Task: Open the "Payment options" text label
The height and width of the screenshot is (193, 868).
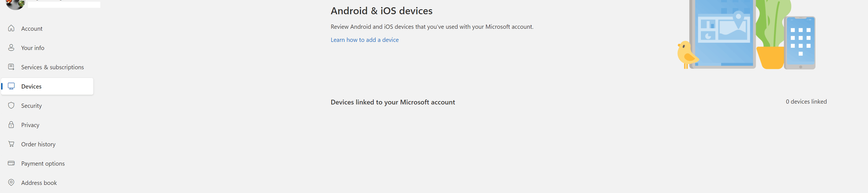Action: pos(43,163)
